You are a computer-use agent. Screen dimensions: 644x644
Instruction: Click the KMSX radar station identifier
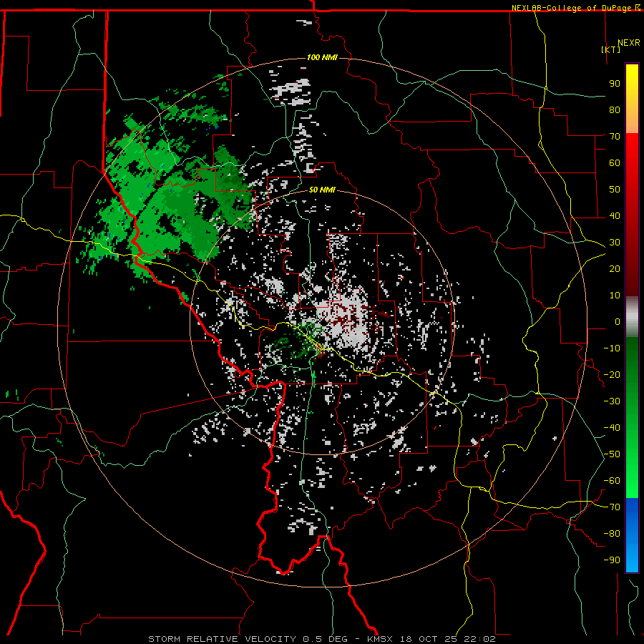[380, 639]
